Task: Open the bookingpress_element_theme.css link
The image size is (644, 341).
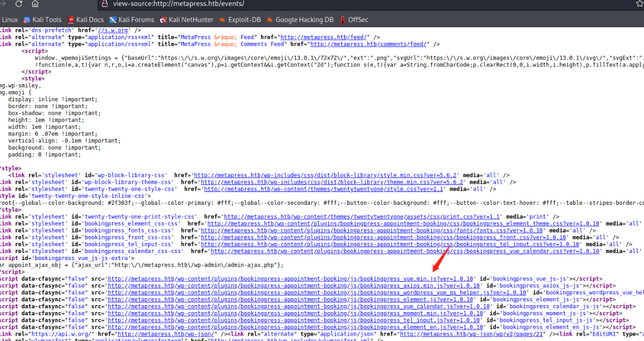Action: point(404,224)
